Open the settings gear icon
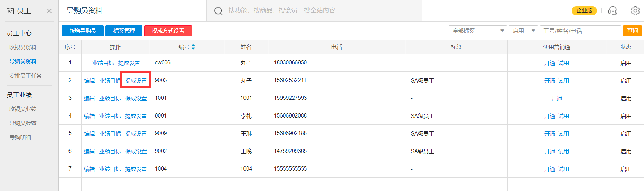This screenshot has width=644, height=191. pos(635,11)
